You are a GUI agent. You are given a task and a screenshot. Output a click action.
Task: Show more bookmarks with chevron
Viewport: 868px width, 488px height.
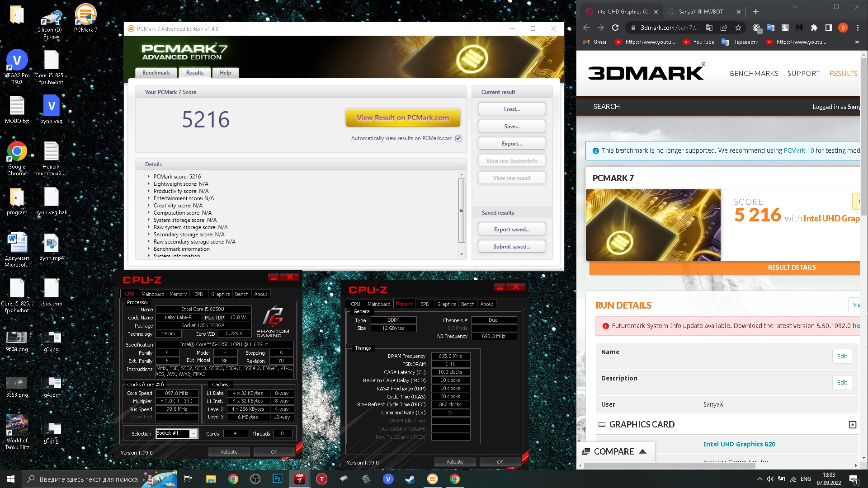tap(857, 42)
